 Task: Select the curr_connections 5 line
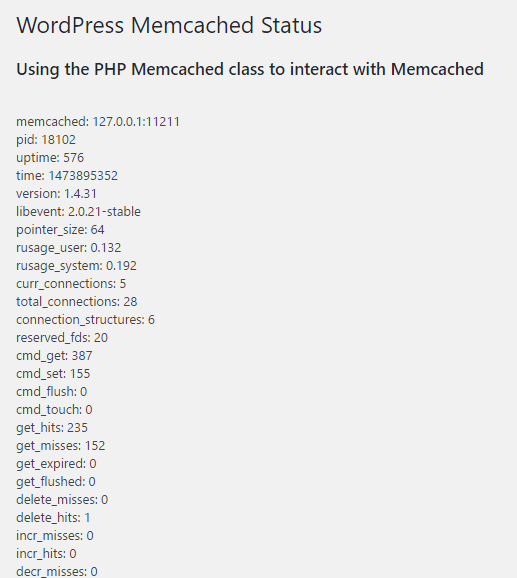71,283
